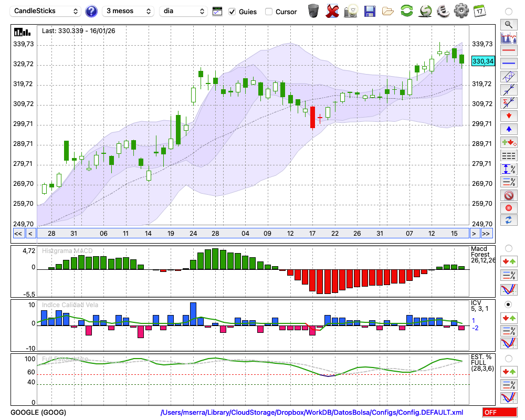Click the green circular refresh arrows icon
525x420 pixels.
(406, 10)
